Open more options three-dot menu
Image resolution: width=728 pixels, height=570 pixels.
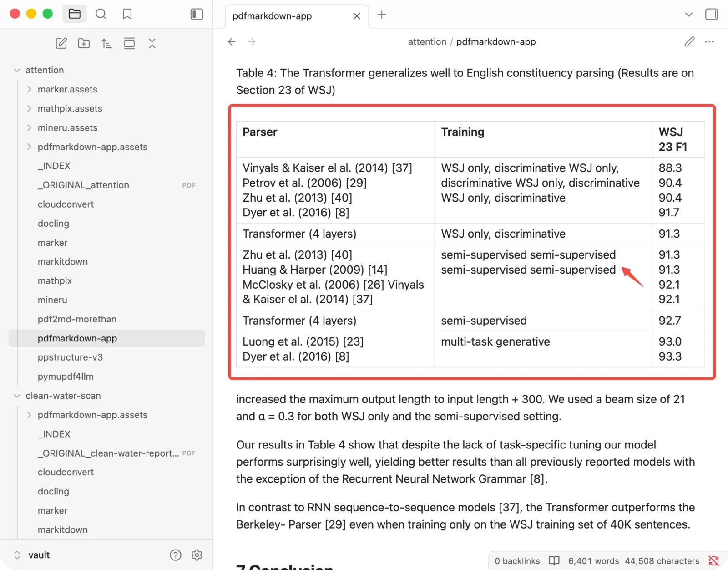[710, 41]
